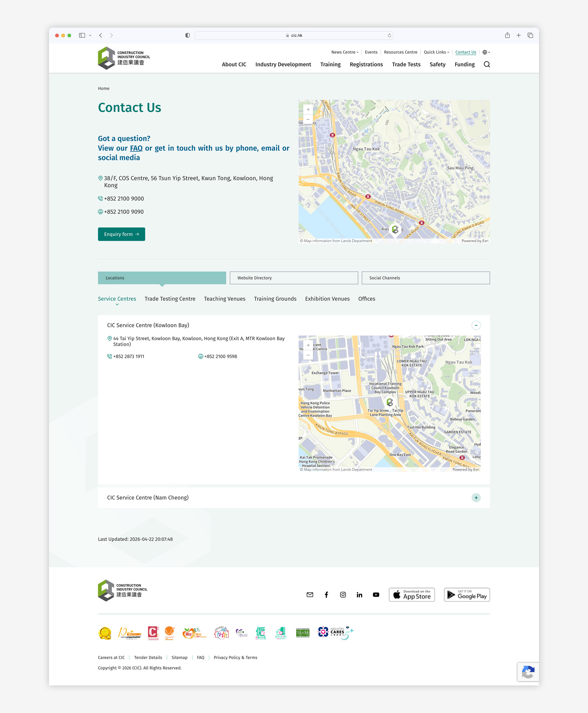The image size is (588, 713).
Task: Open a new tab with plus icon
Action: click(518, 35)
